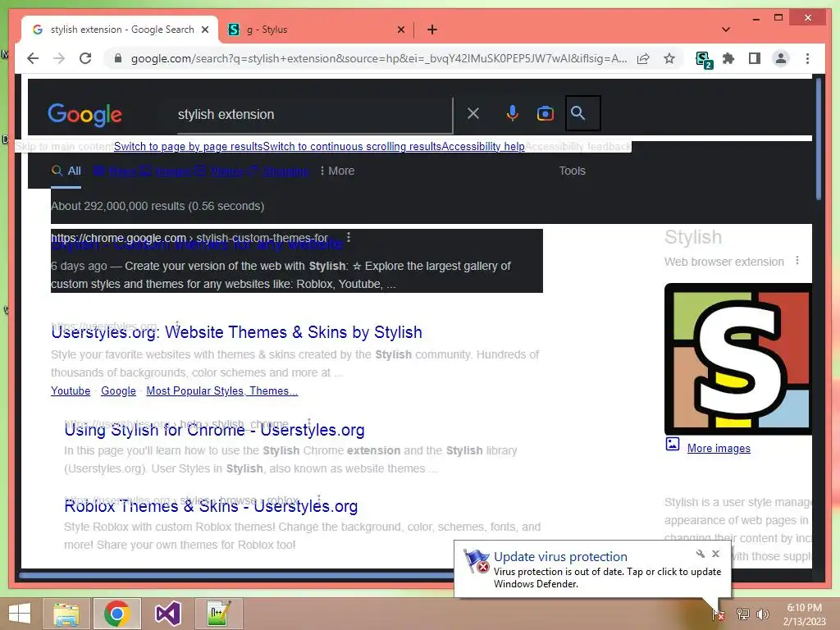Click the Chrome back arrow
840x630 pixels.
coord(33,58)
